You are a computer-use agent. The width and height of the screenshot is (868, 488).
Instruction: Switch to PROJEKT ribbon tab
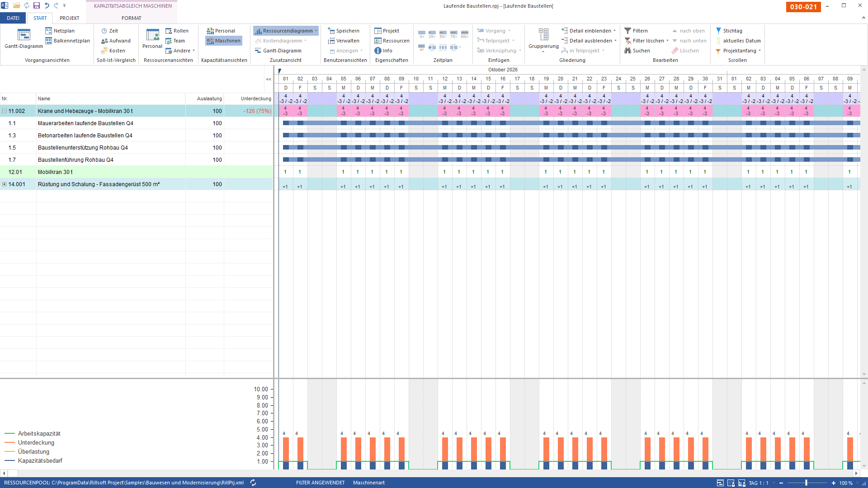point(69,18)
